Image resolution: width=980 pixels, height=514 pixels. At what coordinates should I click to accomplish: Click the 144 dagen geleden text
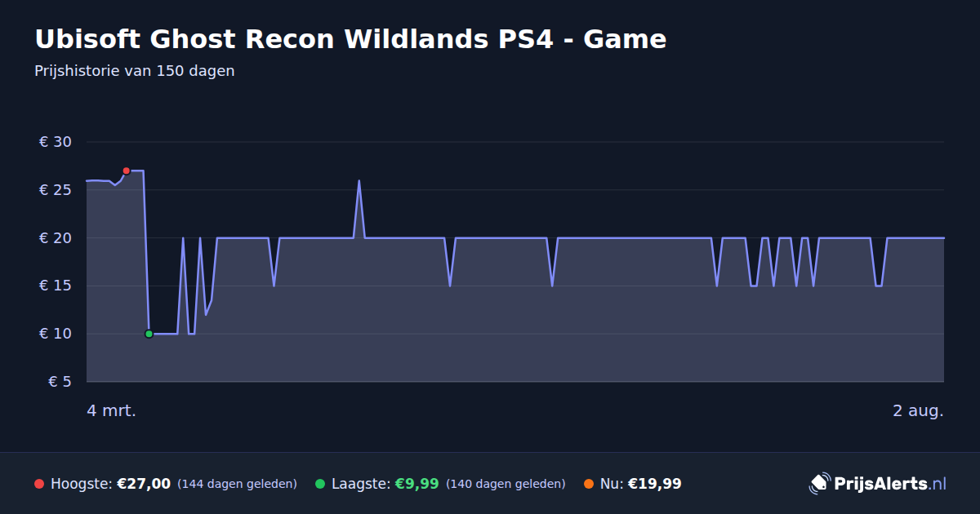pyautogui.click(x=237, y=484)
